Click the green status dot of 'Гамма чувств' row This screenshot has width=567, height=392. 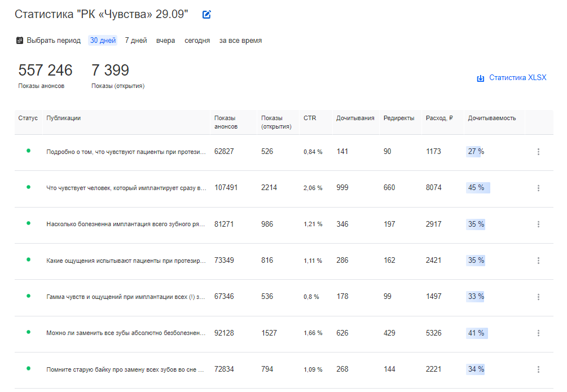click(x=28, y=296)
